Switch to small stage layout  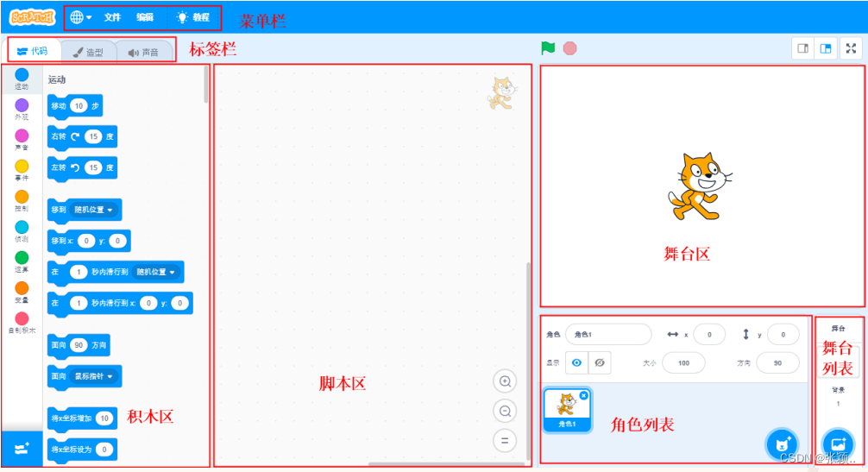click(x=802, y=48)
